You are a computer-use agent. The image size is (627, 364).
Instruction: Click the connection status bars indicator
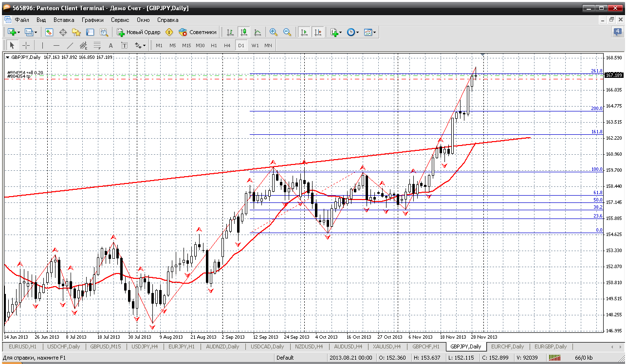tap(555, 358)
